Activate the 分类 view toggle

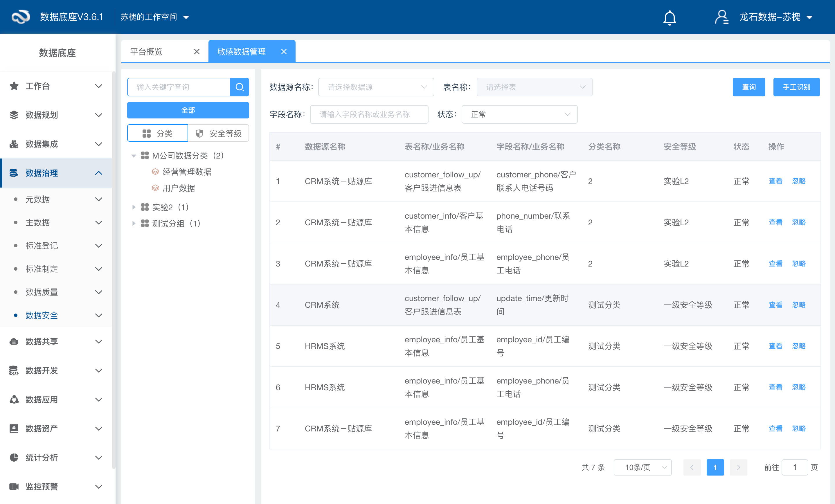pos(157,133)
